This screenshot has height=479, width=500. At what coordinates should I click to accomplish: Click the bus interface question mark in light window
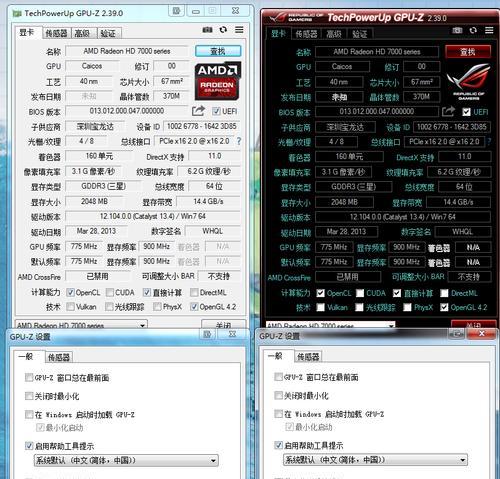coord(239,141)
